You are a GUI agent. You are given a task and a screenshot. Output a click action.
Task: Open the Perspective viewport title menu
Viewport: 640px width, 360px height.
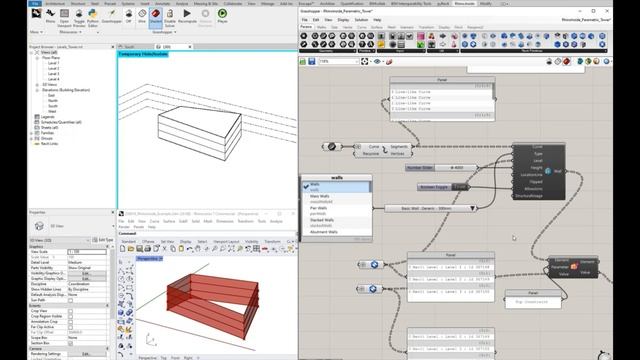click(x=149, y=259)
